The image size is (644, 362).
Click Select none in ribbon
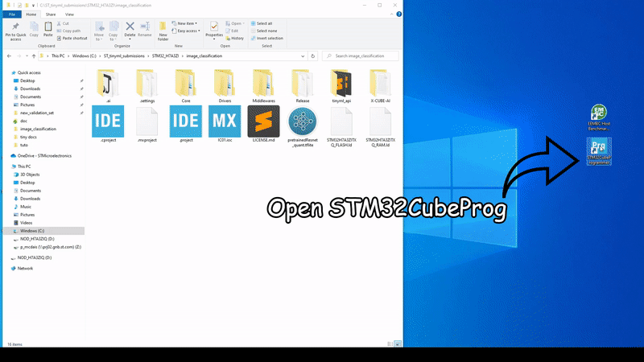point(264,31)
